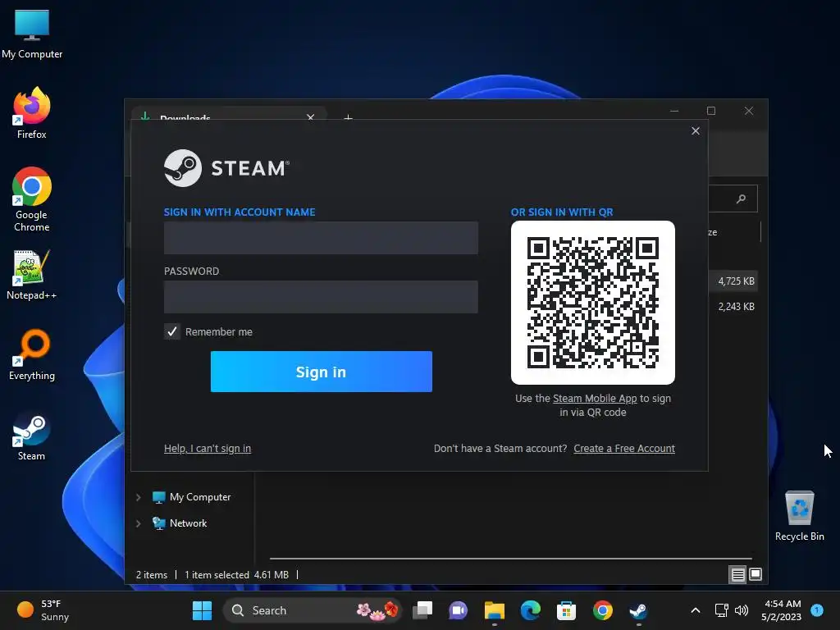Open Notepad++ desktop shortcut
This screenshot has height=630, width=840.
click(x=32, y=276)
